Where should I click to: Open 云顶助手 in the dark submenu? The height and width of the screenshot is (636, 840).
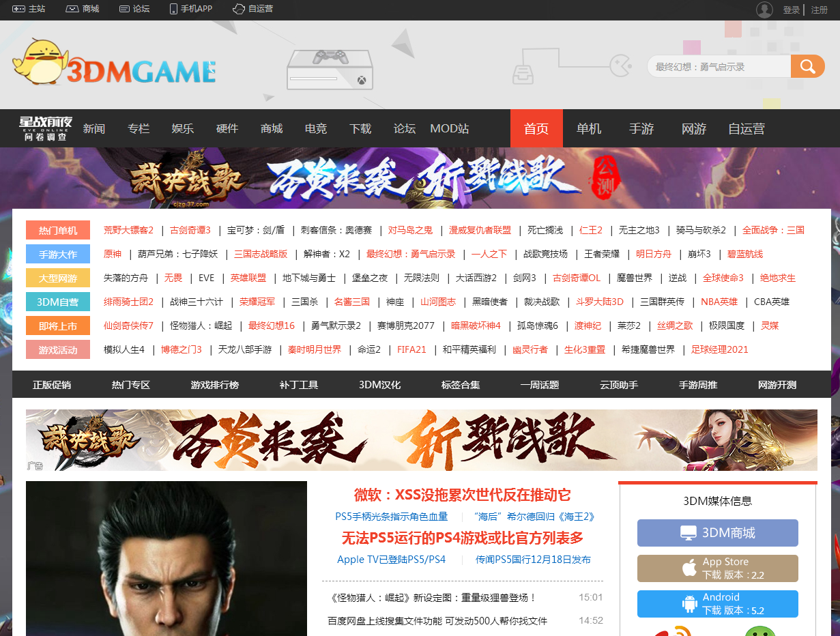tap(619, 385)
